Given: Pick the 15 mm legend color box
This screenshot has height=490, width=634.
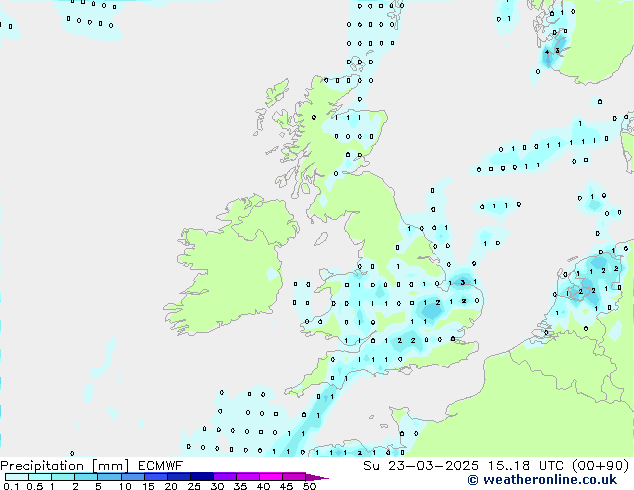Looking at the screenshot, I should click(156, 477).
